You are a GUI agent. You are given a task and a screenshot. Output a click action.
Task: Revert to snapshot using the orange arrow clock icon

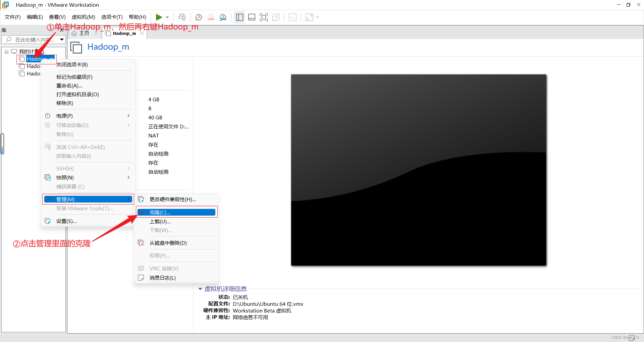pyautogui.click(x=211, y=17)
